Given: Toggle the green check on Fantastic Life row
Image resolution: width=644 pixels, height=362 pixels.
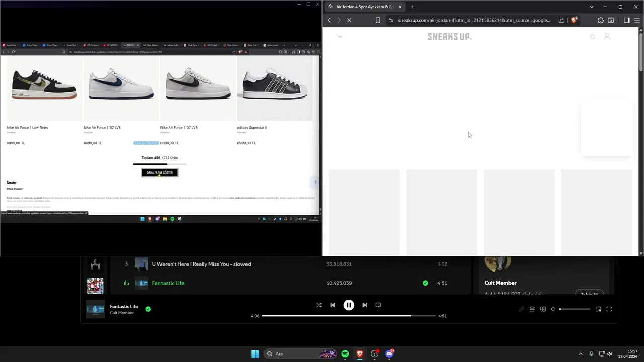Looking at the screenshot, I should [x=425, y=283].
